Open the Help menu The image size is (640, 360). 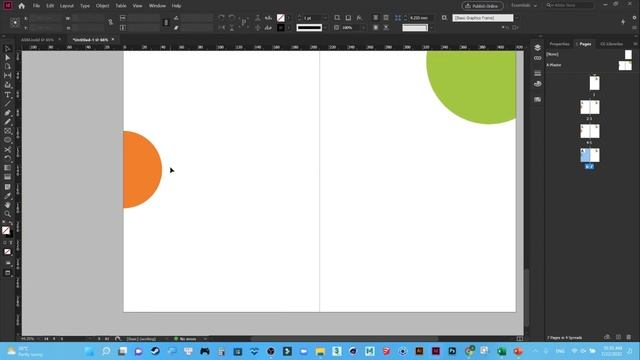(176, 6)
